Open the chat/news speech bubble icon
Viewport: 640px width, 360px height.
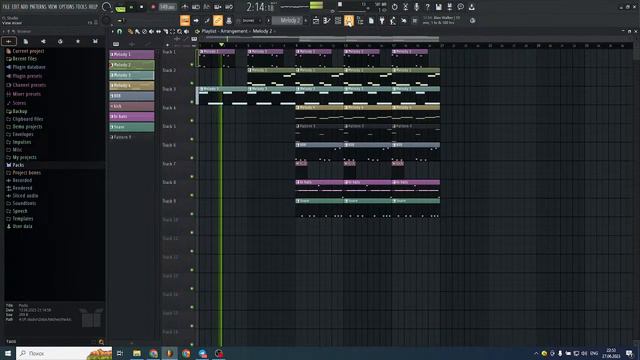click(x=460, y=7)
